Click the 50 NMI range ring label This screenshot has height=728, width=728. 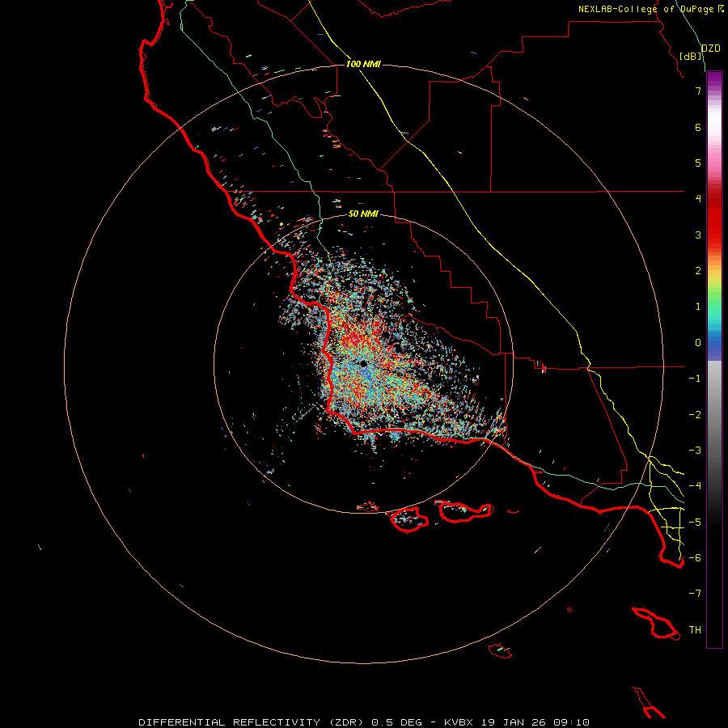tap(363, 214)
